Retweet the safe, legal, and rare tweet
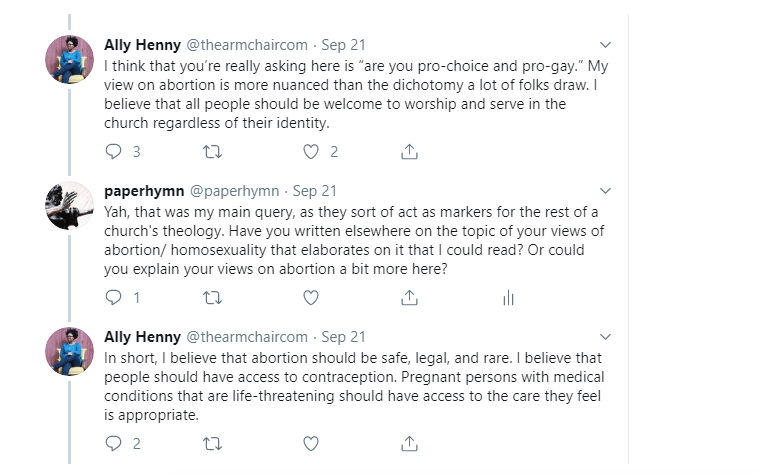This screenshot has height=474, width=758. 212,442
